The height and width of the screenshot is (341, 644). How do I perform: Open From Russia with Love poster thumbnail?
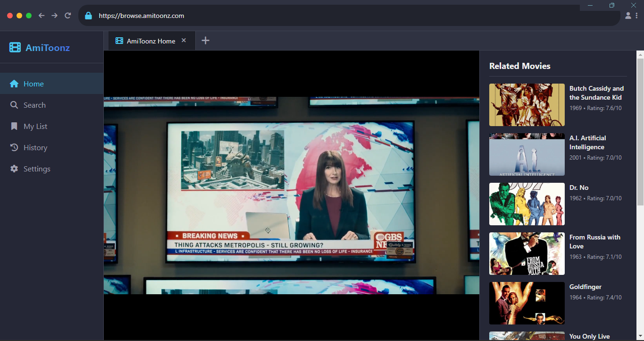pos(527,254)
